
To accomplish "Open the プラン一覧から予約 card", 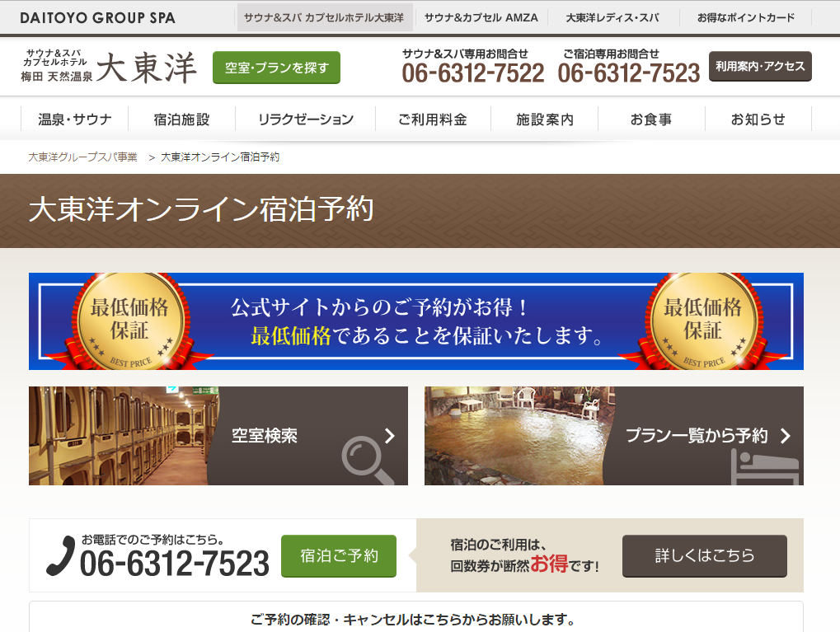I will coord(614,435).
